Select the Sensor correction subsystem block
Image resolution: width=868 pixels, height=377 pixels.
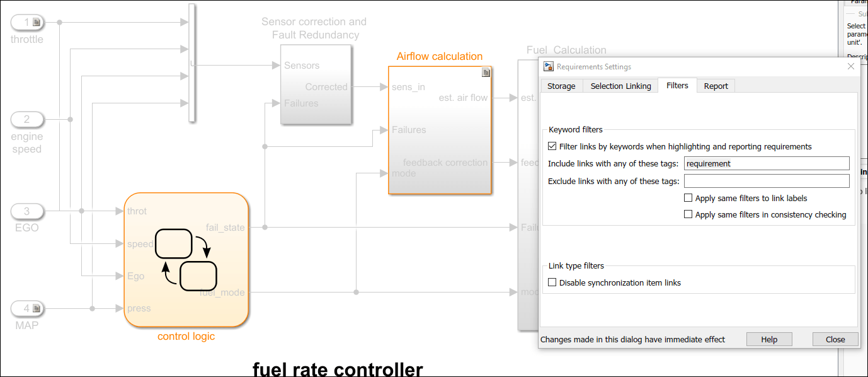tap(315, 84)
